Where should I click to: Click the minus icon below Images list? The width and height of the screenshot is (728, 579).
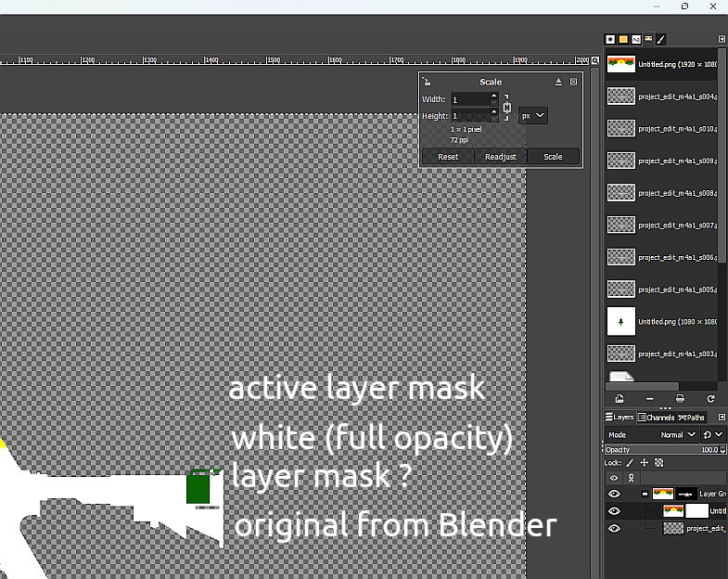tap(649, 399)
